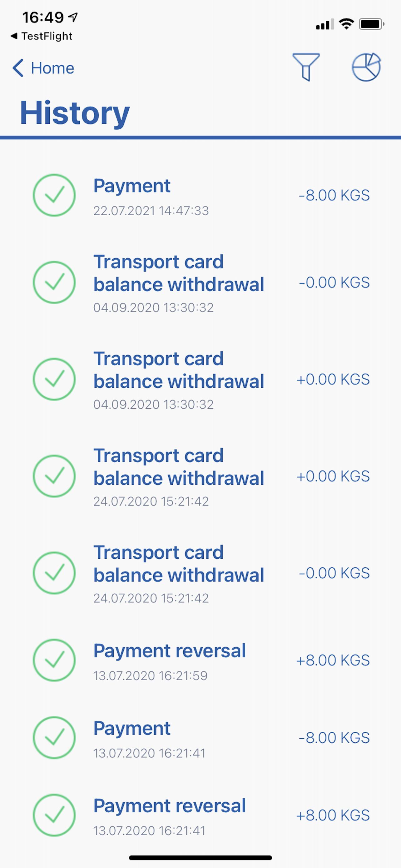Return to TestFlight via status bar link
The width and height of the screenshot is (401, 868).
pos(42,36)
